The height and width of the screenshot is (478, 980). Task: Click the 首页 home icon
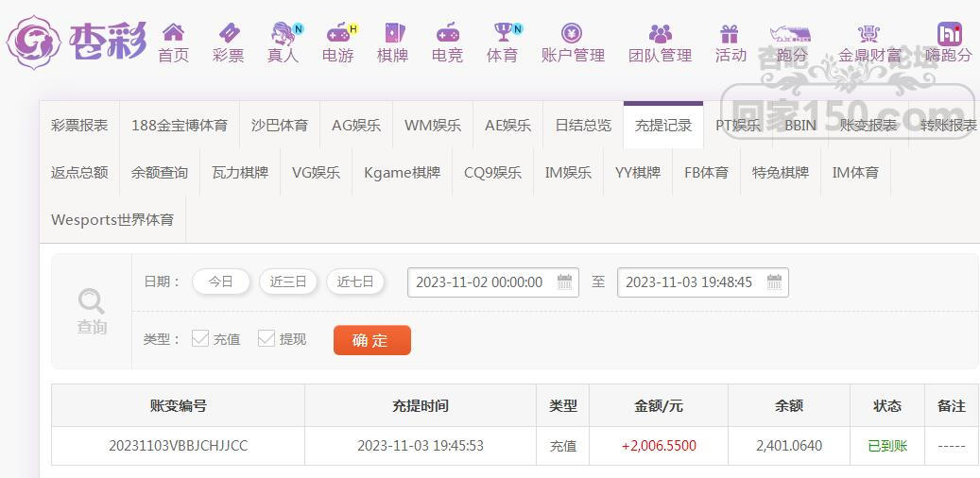(173, 34)
